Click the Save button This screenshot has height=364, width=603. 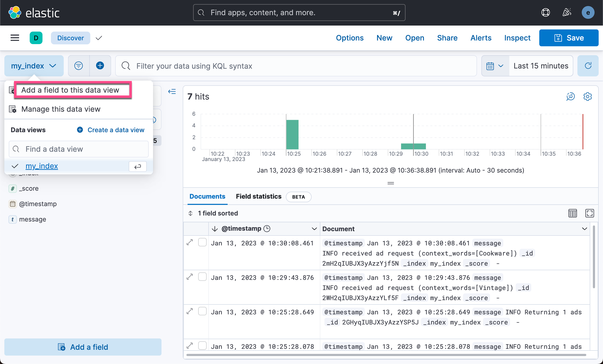(x=568, y=38)
